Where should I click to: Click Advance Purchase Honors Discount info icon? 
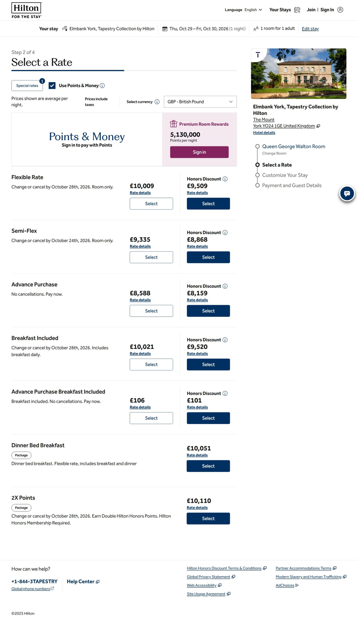click(225, 286)
